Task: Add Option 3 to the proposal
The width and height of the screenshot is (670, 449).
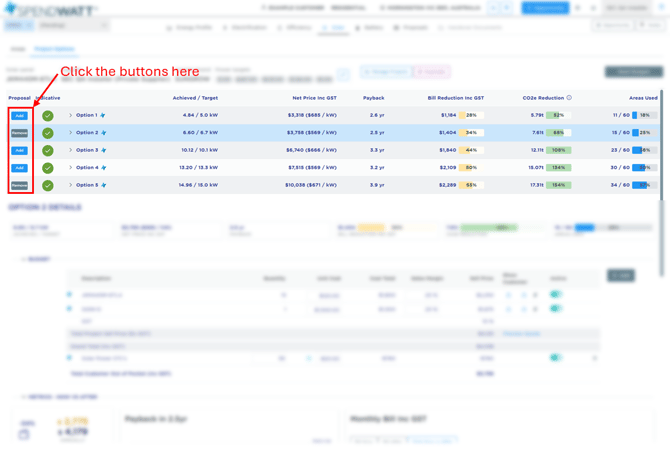Action: pos(19,151)
